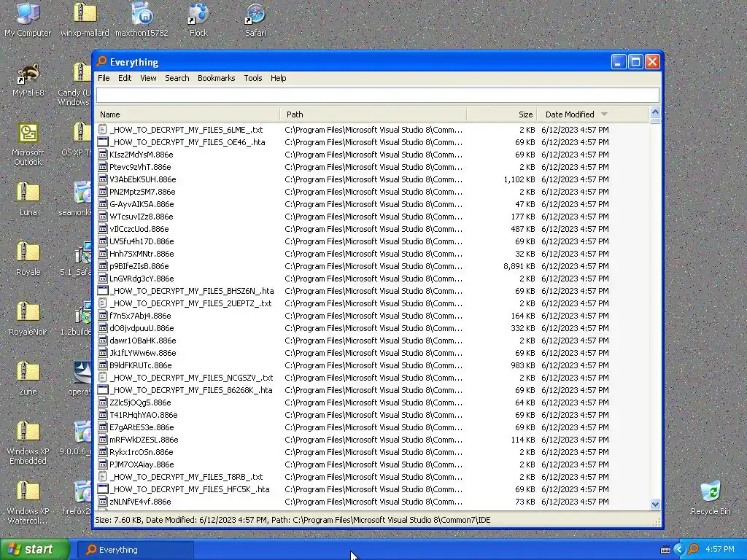Open the Tools menu
This screenshot has height=560, width=747.
(x=253, y=78)
